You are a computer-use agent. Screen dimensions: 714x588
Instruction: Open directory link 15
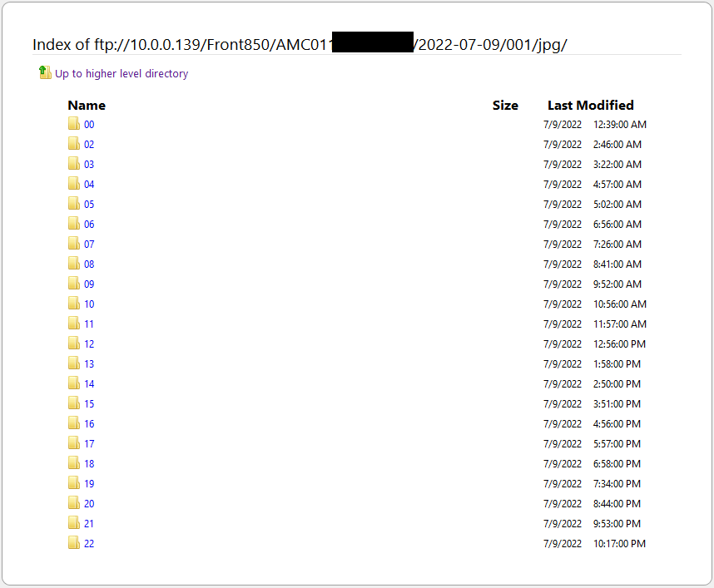point(89,405)
